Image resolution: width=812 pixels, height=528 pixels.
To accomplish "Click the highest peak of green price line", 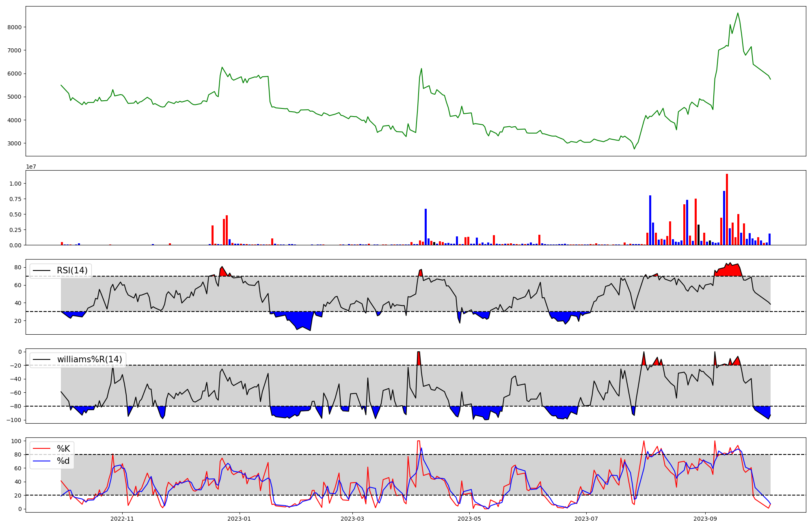I will click(738, 13).
